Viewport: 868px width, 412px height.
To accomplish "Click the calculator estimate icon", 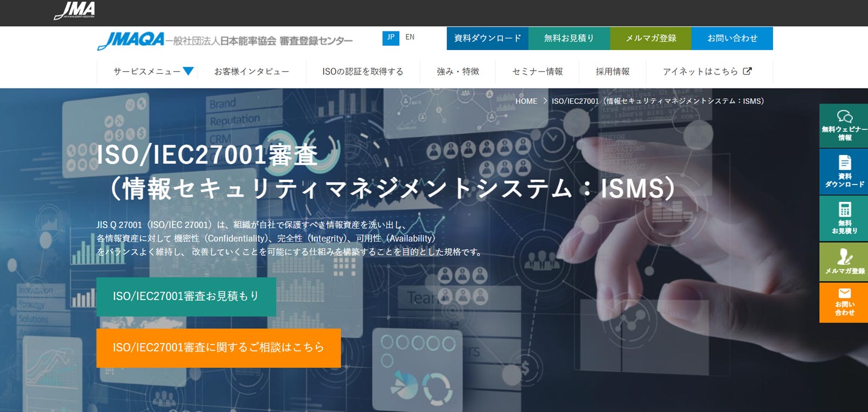I will (x=845, y=210).
